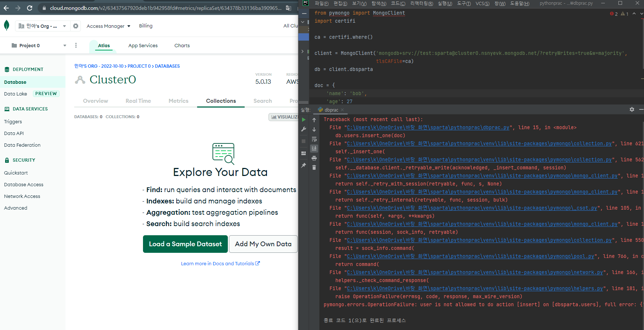Clear console output with the trash icon
Screen dimensions: 644x330
[314, 168]
